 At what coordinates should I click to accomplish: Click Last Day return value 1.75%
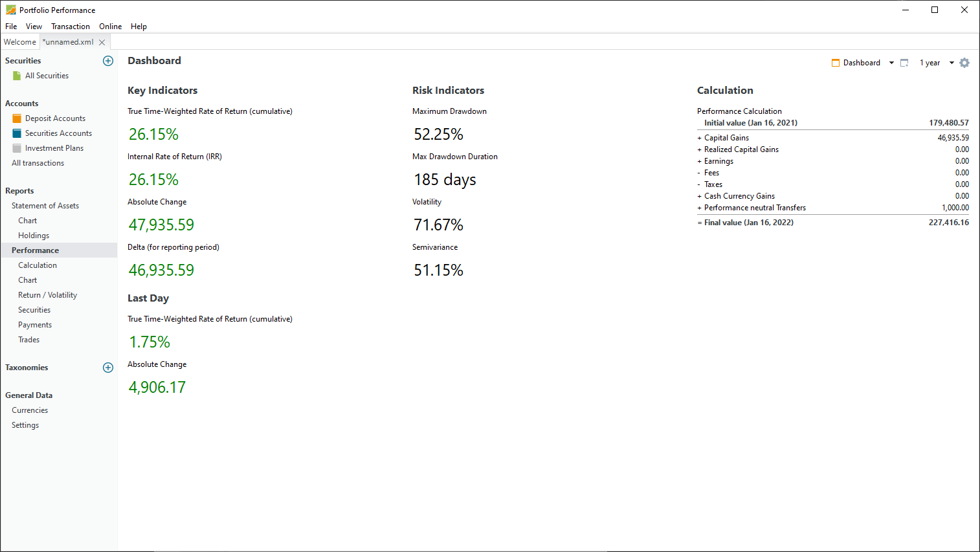(x=150, y=342)
